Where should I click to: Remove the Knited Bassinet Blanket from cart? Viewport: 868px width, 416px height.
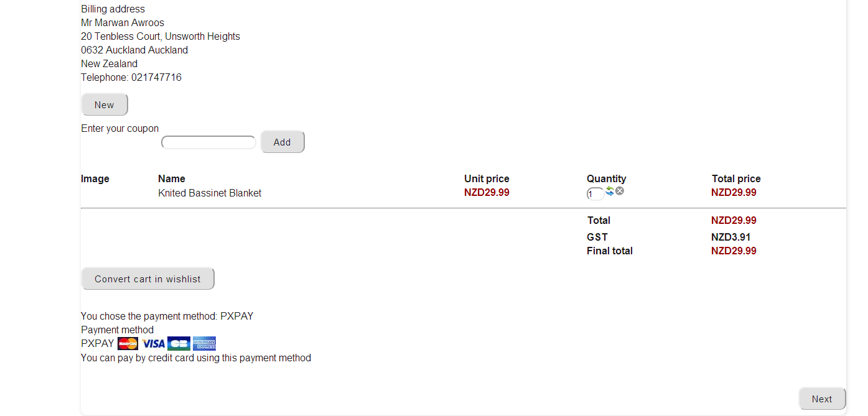(x=620, y=192)
